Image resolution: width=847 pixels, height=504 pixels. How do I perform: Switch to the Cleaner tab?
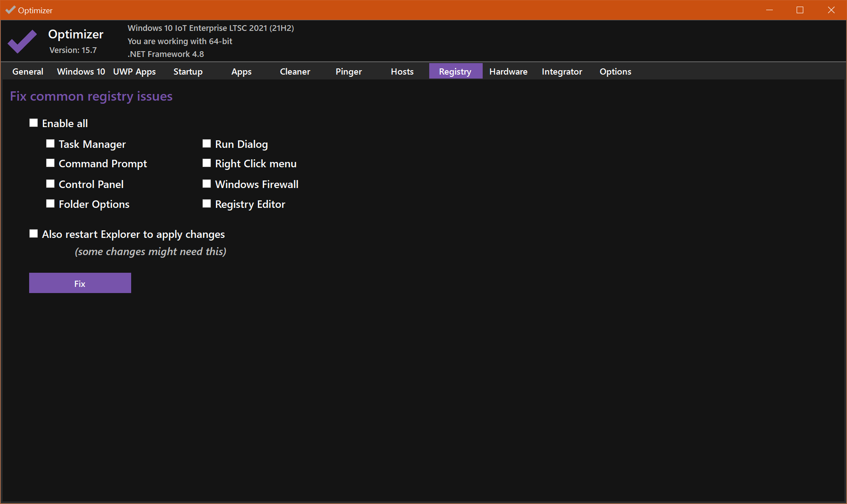(x=295, y=71)
